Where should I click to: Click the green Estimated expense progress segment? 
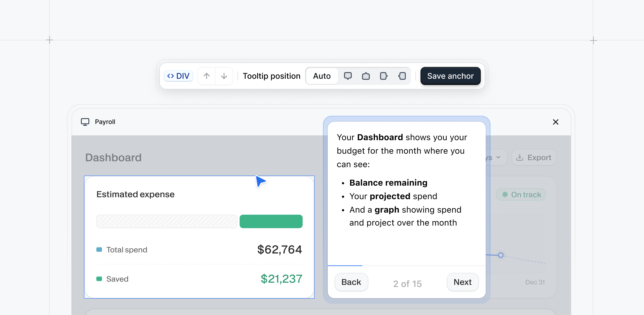tap(271, 221)
